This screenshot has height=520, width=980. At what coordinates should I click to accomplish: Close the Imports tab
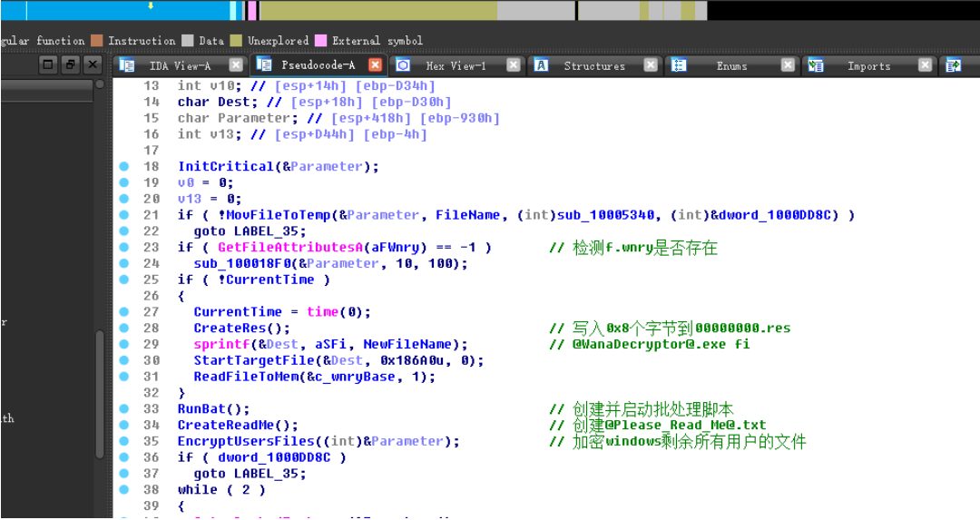point(926,65)
